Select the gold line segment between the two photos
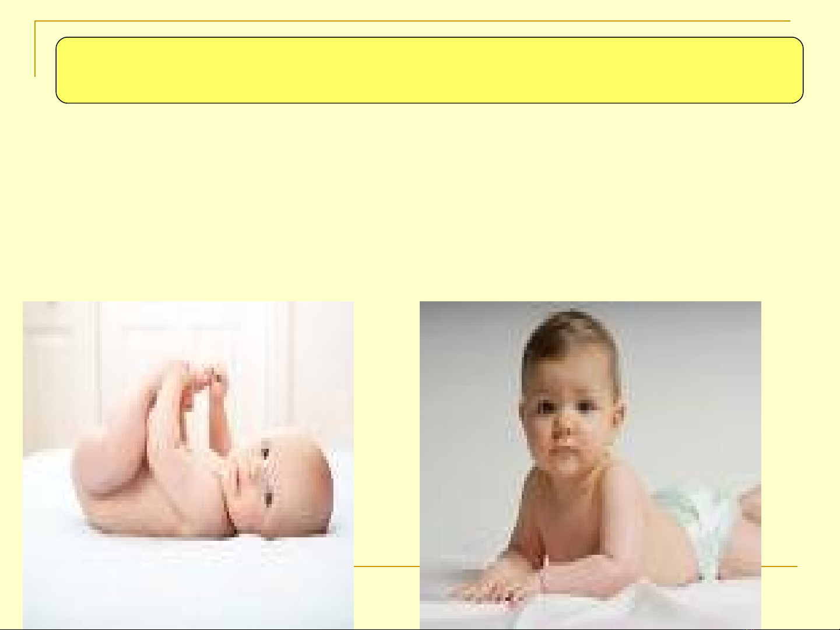 pos(387,566)
